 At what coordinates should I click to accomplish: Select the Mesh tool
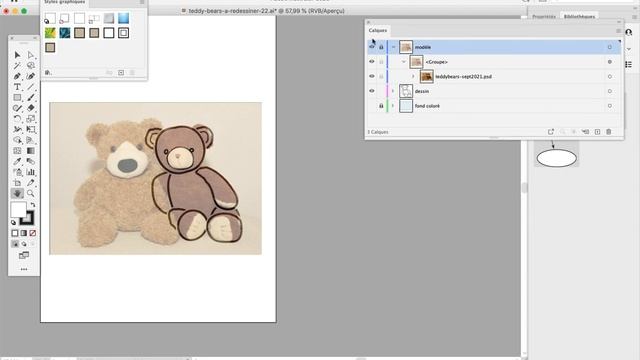point(17,151)
